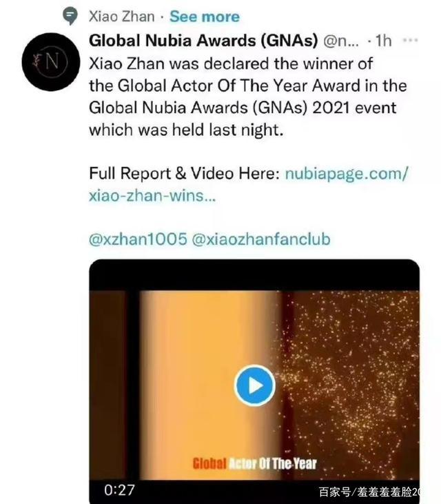Click the truncated @n... account handle
Screen dimensions: 441x504
click(x=341, y=41)
